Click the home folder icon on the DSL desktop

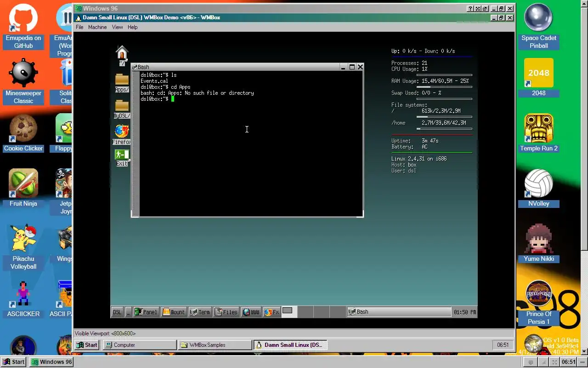[122, 56]
